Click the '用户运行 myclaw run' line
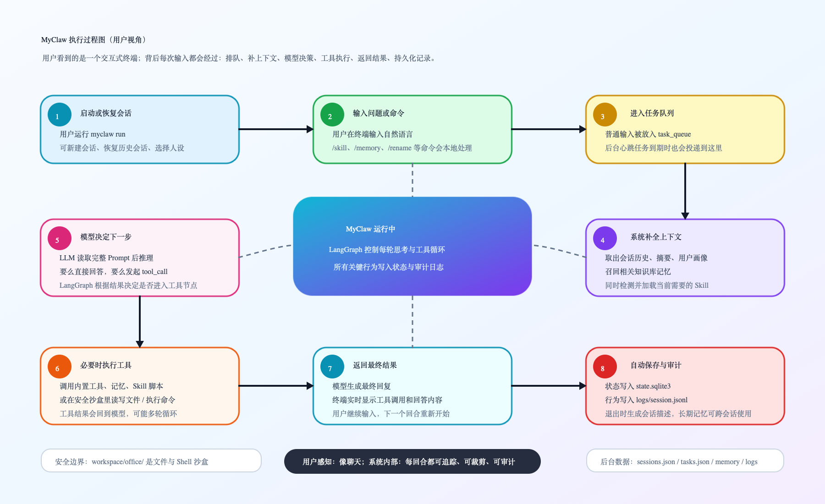The height and width of the screenshot is (504, 825). [93, 134]
